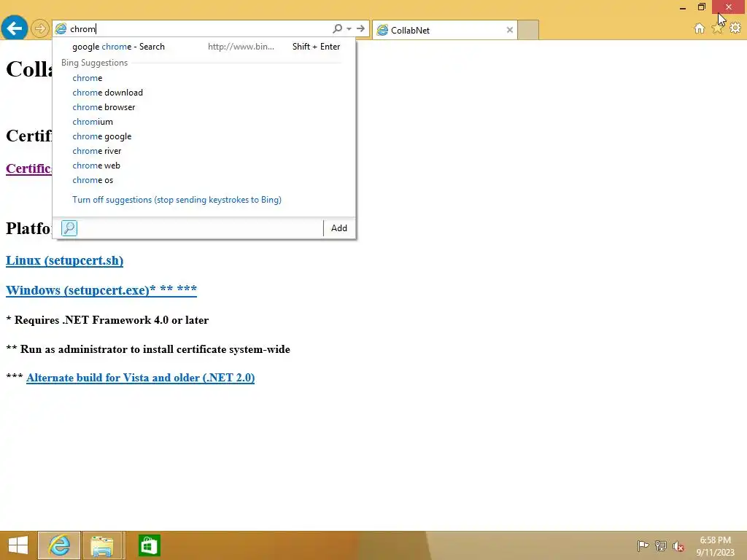This screenshot has height=560, width=747.
Task: Open a new blank tab
Action: pyautogui.click(x=528, y=30)
